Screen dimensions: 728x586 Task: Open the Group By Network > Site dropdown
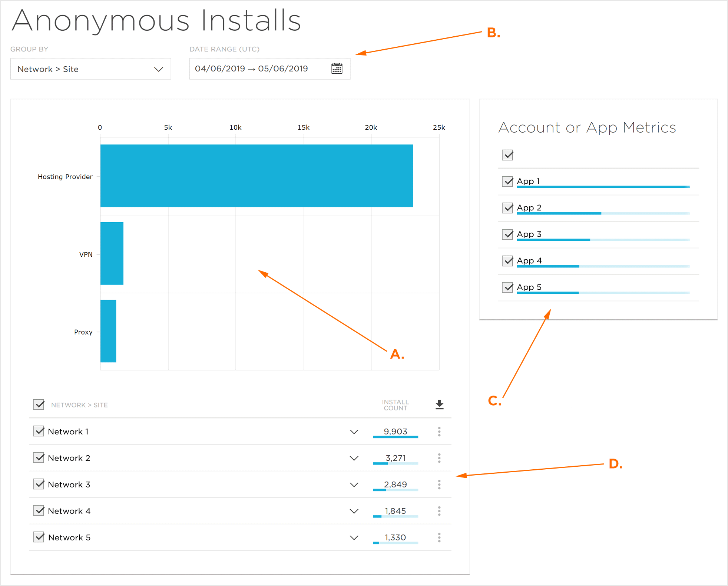[x=90, y=69]
